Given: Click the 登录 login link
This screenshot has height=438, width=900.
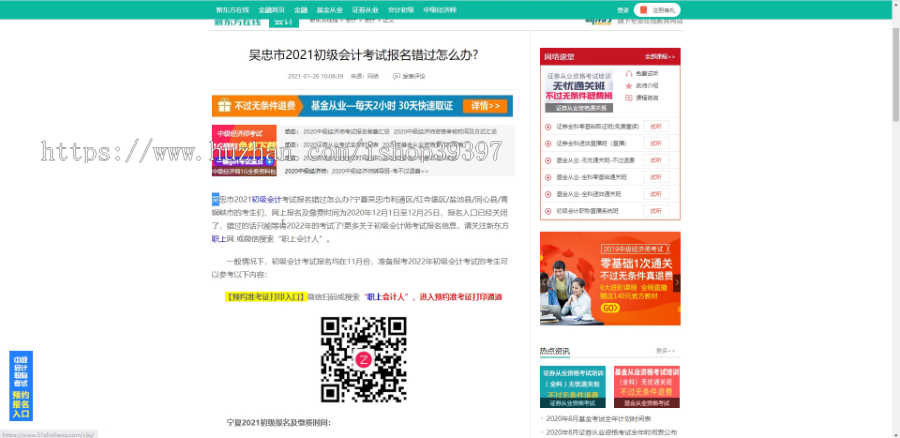Looking at the screenshot, I should tap(623, 10).
